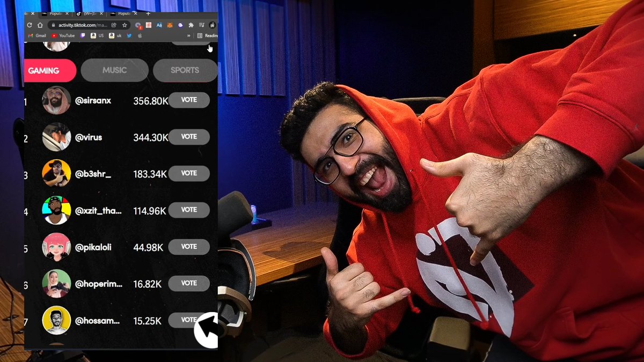Click the @hossam... username
The height and width of the screenshot is (362, 644).
98,321
